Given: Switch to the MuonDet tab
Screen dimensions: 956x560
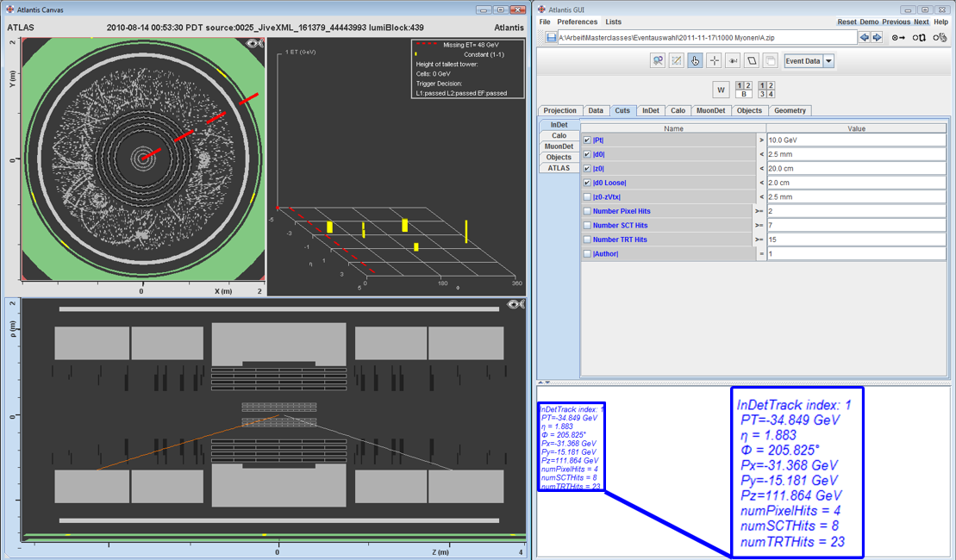Looking at the screenshot, I should [711, 110].
